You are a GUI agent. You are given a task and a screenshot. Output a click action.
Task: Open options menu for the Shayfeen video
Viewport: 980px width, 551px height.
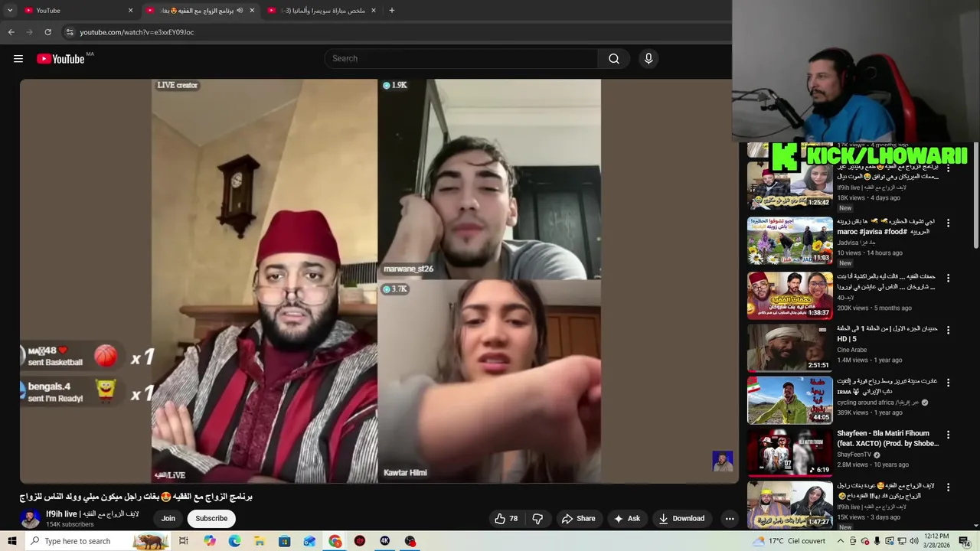[948, 435]
